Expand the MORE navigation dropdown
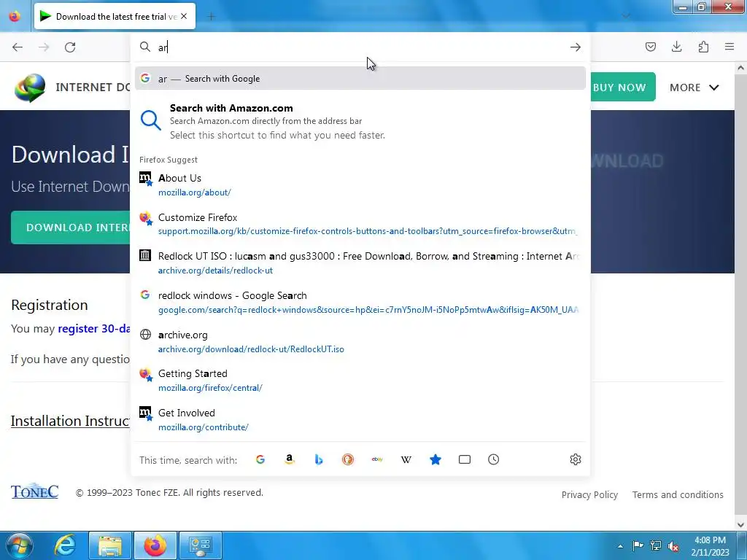This screenshot has height=560, width=747. [x=694, y=87]
